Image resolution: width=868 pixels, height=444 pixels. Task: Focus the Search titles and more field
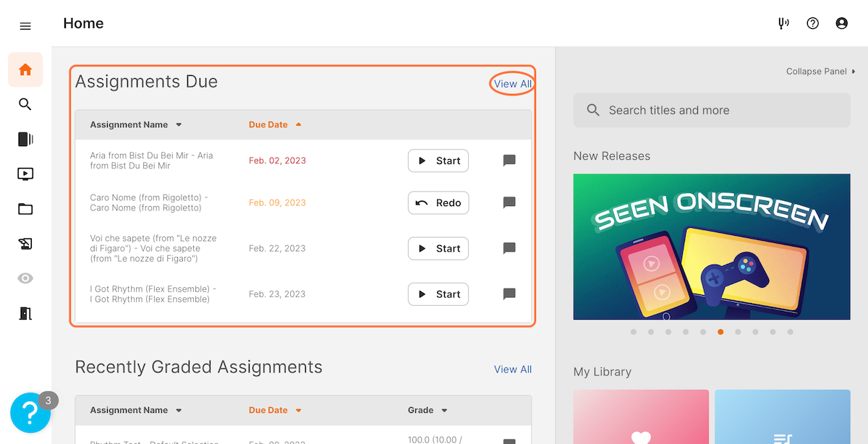click(712, 110)
